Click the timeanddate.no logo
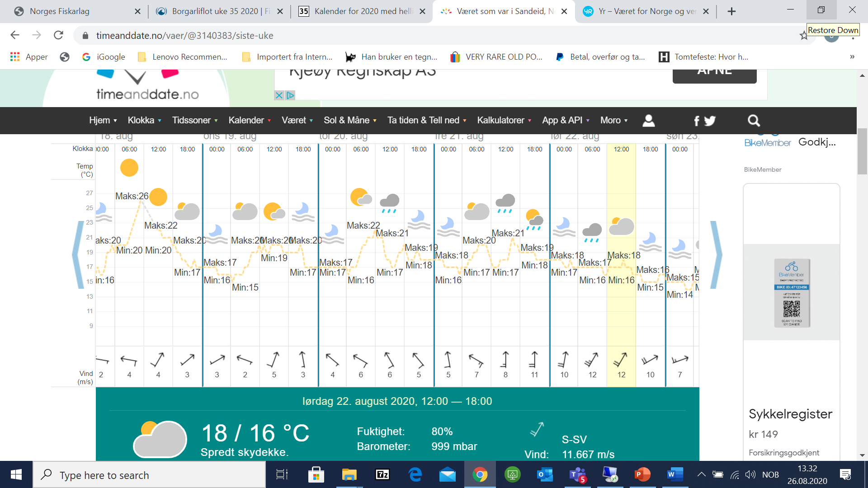 click(147, 86)
